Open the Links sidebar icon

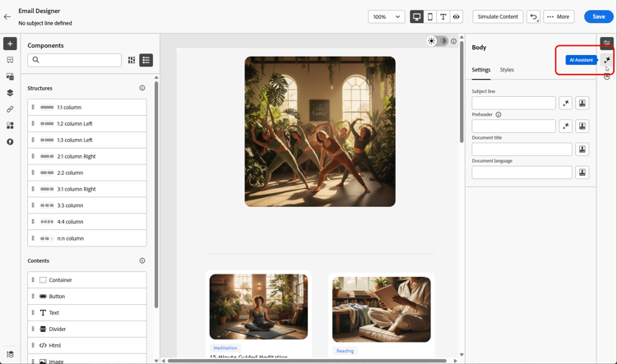(10, 109)
